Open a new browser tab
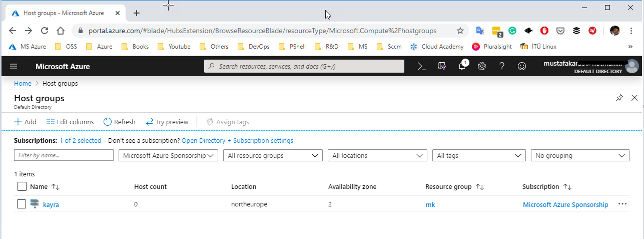The width and height of the screenshot is (644, 239). 137,13
